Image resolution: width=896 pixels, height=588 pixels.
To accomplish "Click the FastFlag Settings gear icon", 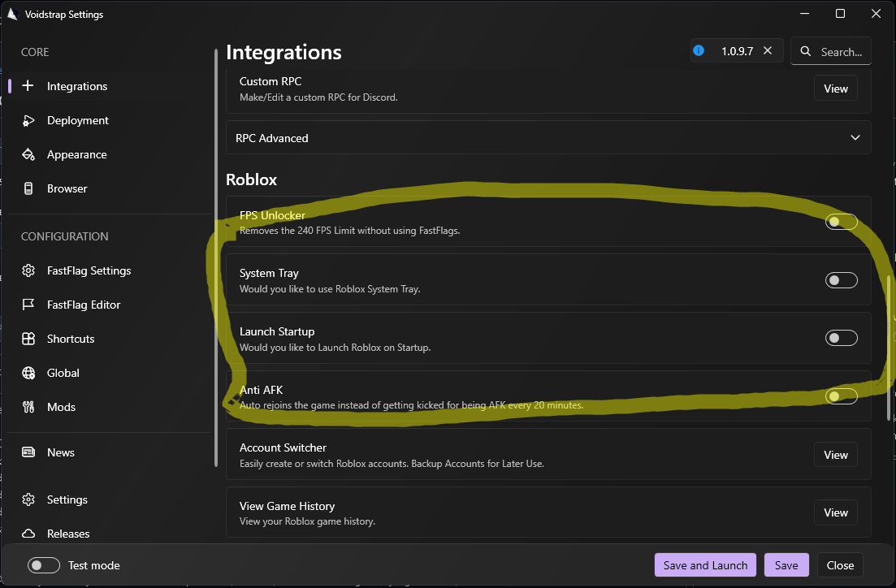I will tap(28, 270).
